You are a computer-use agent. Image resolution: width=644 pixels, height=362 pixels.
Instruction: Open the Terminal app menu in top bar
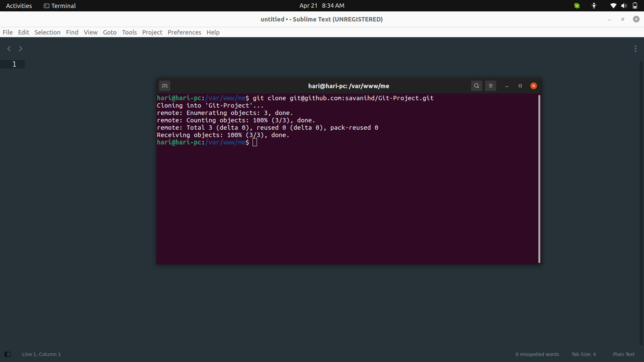pos(59,6)
